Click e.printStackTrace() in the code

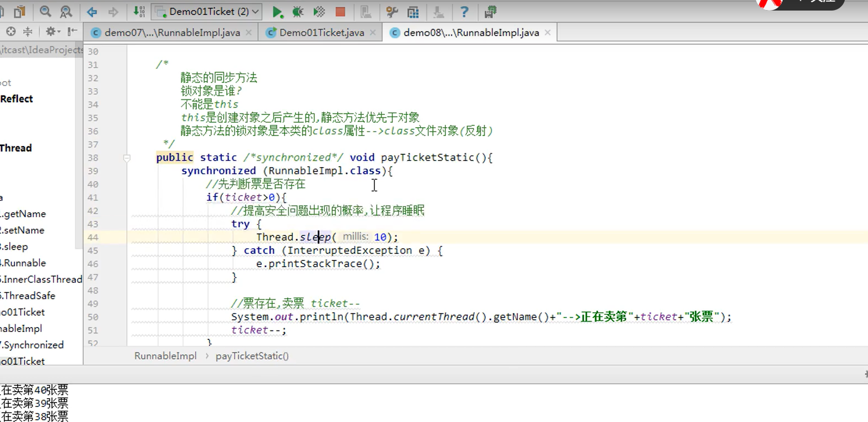click(x=318, y=264)
